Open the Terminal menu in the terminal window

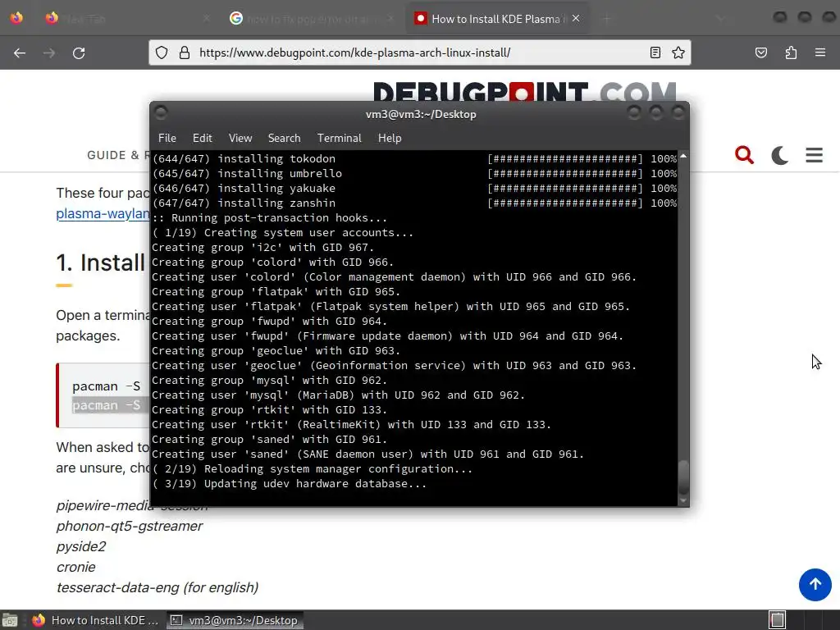click(x=339, y=138)
